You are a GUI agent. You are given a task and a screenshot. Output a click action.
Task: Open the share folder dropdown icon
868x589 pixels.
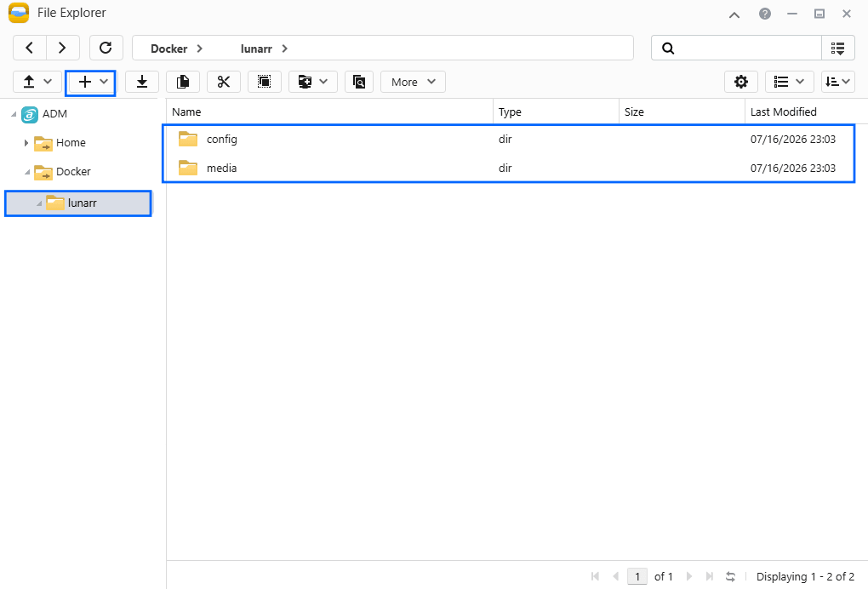click(313, 82)
